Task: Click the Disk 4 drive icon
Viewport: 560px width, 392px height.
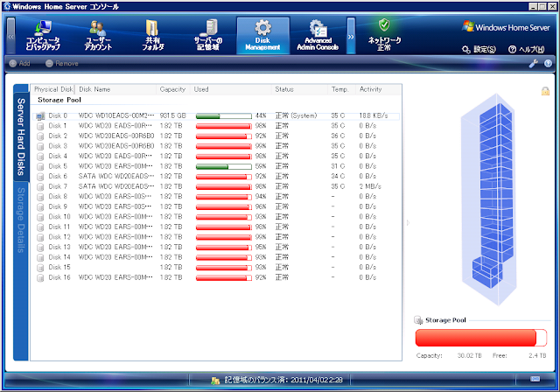Action: 40,157
